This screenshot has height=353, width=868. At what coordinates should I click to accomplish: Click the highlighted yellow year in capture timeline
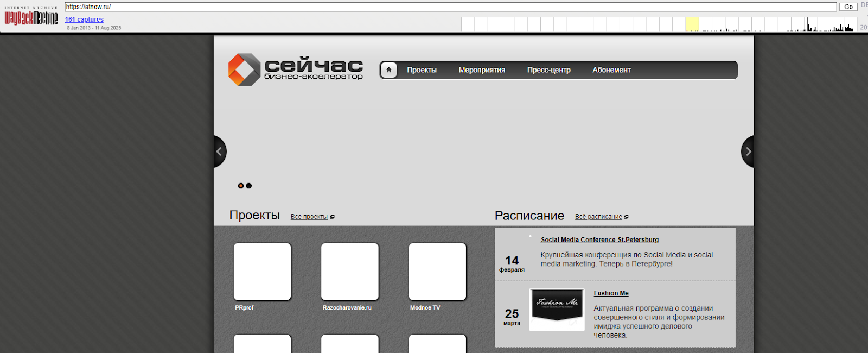point(692,24)
